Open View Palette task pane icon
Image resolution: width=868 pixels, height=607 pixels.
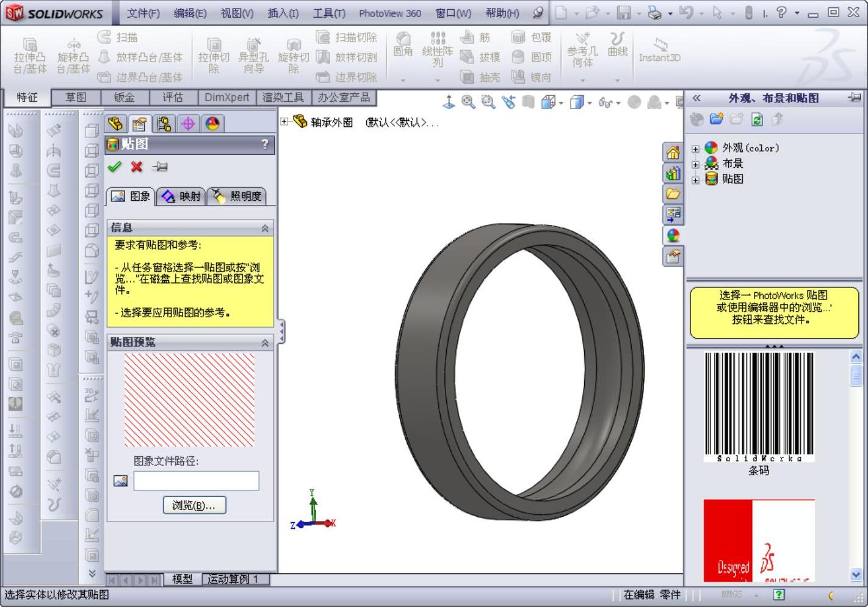tap(673, 214)
